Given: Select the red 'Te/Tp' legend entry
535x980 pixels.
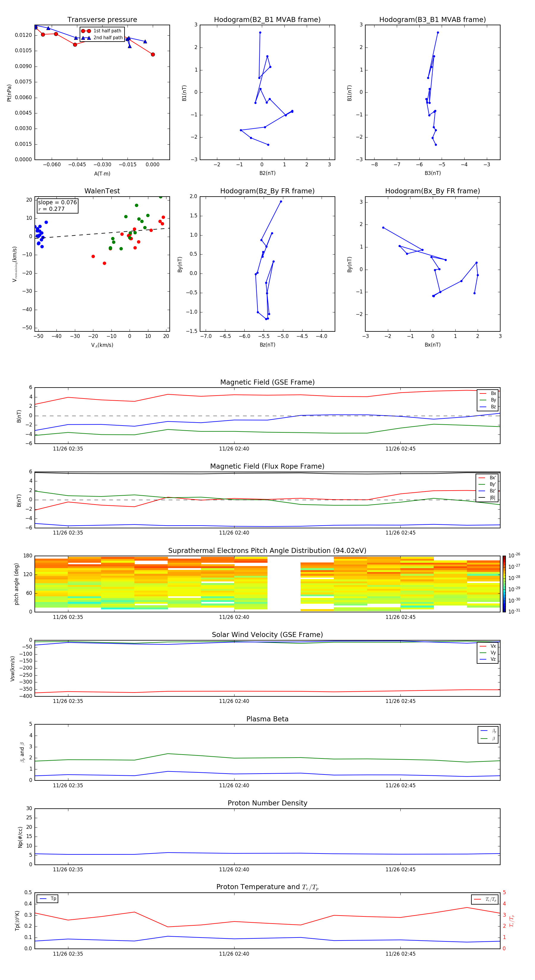Looking at the screenshot, I should [485, 899].
